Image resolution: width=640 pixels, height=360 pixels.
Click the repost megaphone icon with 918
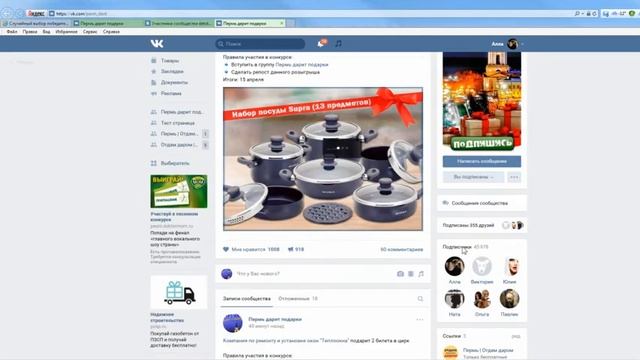tap(291, 249)
